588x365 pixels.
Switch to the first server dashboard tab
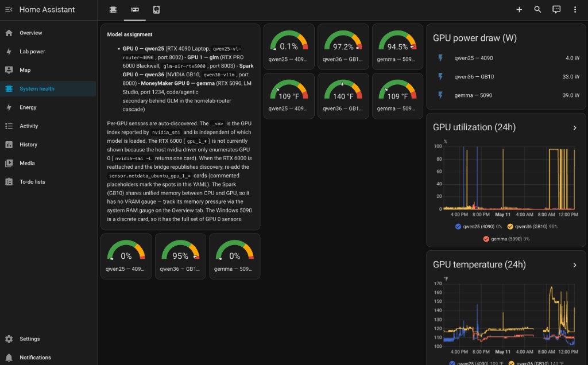113,10
